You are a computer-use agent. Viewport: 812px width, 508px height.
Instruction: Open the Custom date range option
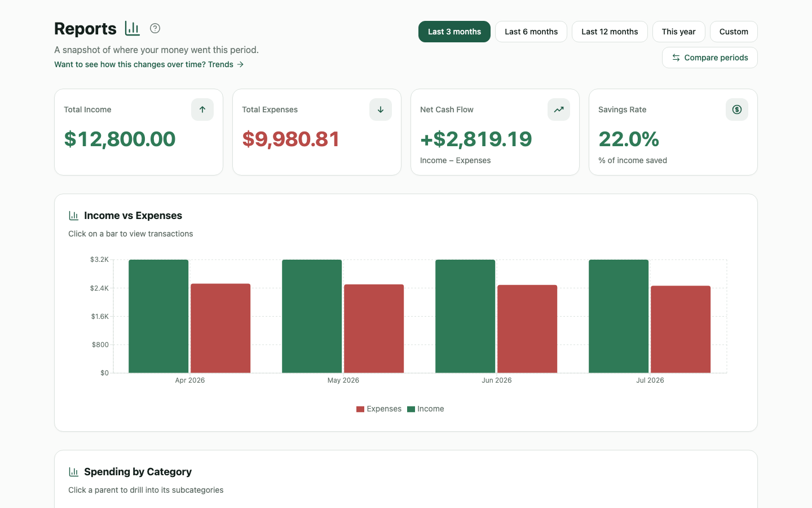point(734,32)
